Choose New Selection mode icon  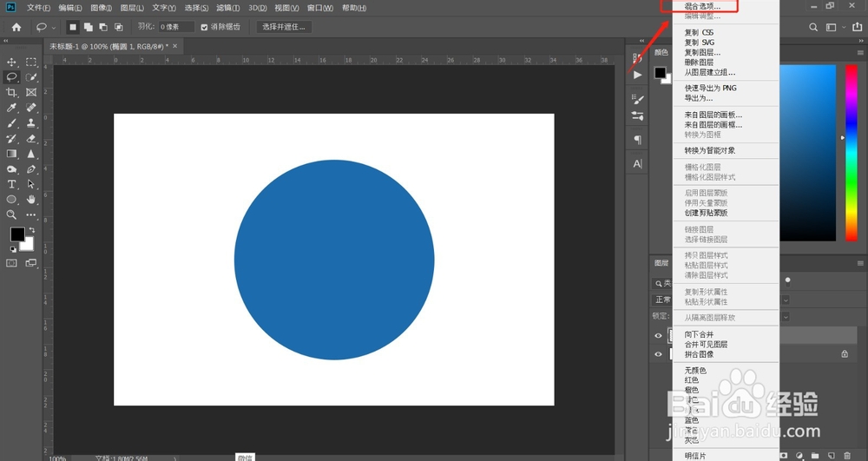point(73,27)
